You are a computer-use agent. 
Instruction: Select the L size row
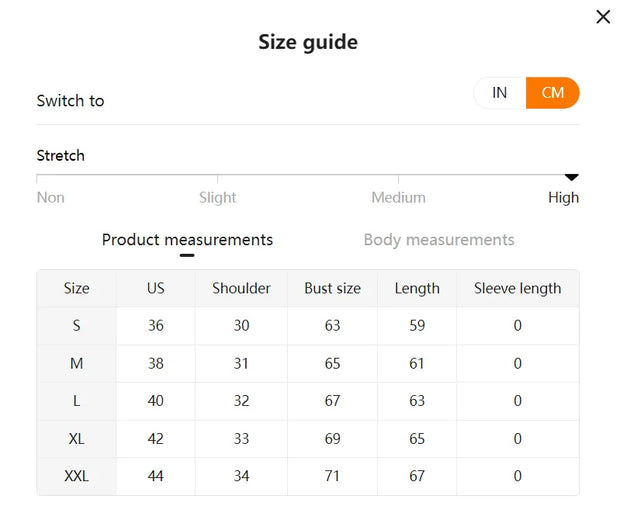coord(77,401)
